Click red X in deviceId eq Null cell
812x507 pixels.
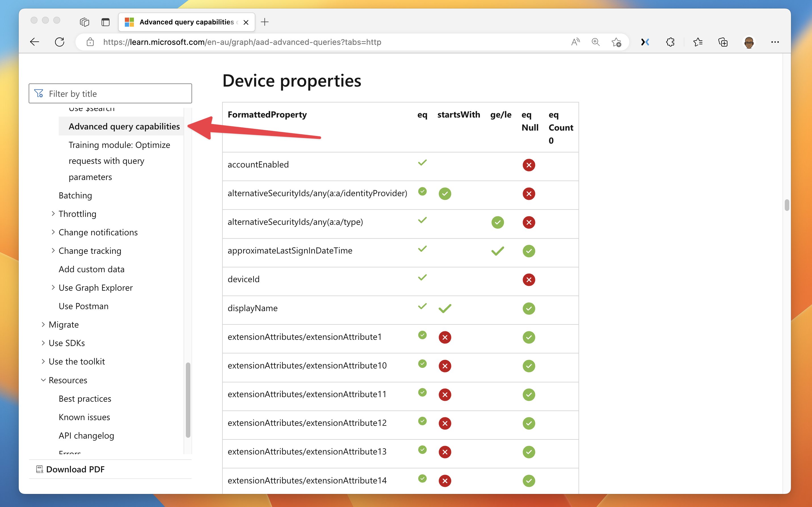click(x=529, y=280)
